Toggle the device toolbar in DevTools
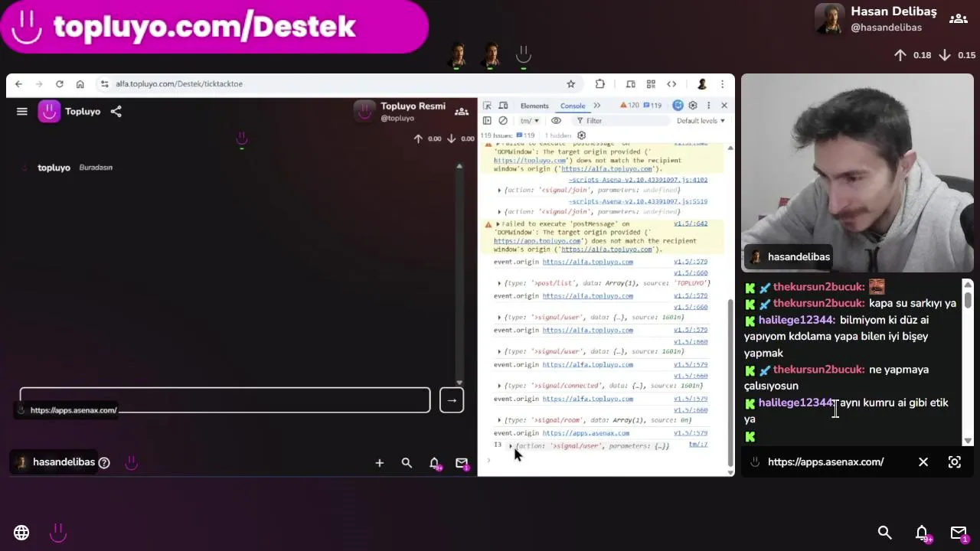980x551 pixels. tap(503, 106)
